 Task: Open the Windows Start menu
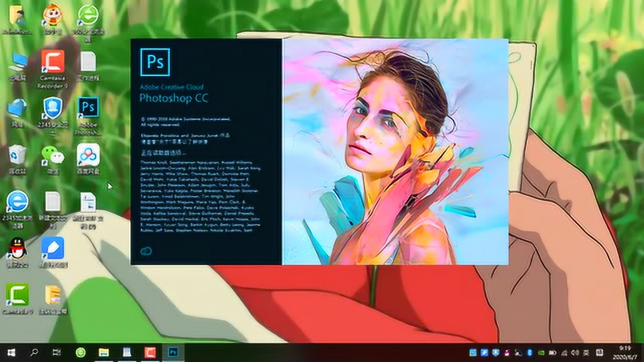click(11, 352)
